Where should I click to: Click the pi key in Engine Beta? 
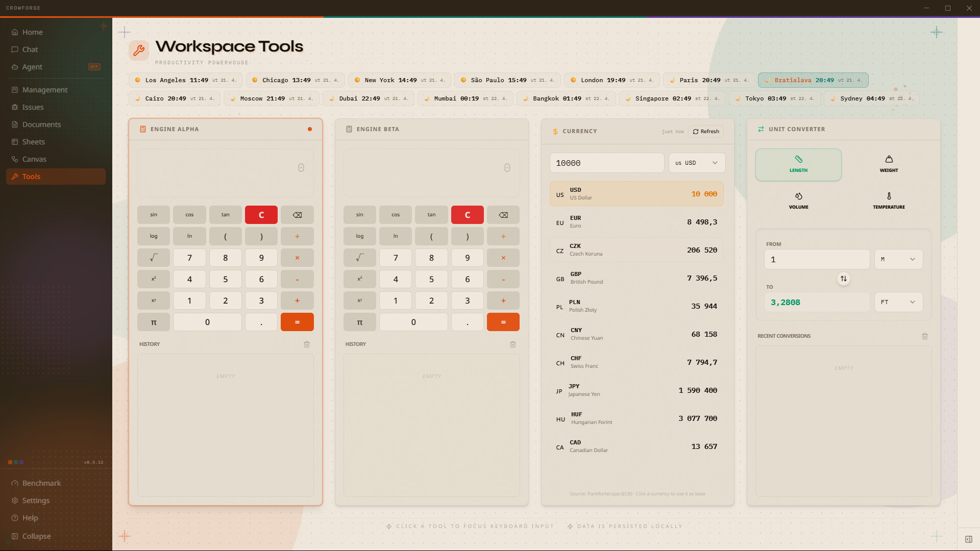[x=360, y=322]
